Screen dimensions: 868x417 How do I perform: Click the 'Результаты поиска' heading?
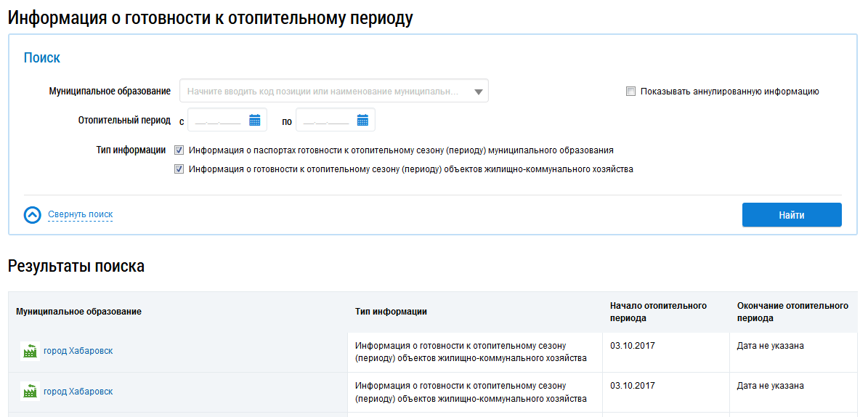click(76, 267)
